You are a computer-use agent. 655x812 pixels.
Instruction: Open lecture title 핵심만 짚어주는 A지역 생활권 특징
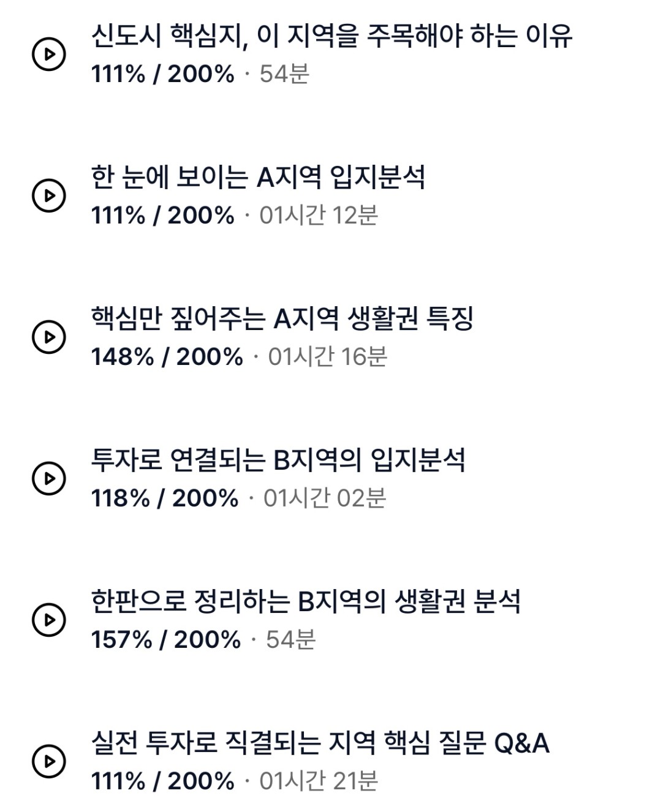pos(282,318)
